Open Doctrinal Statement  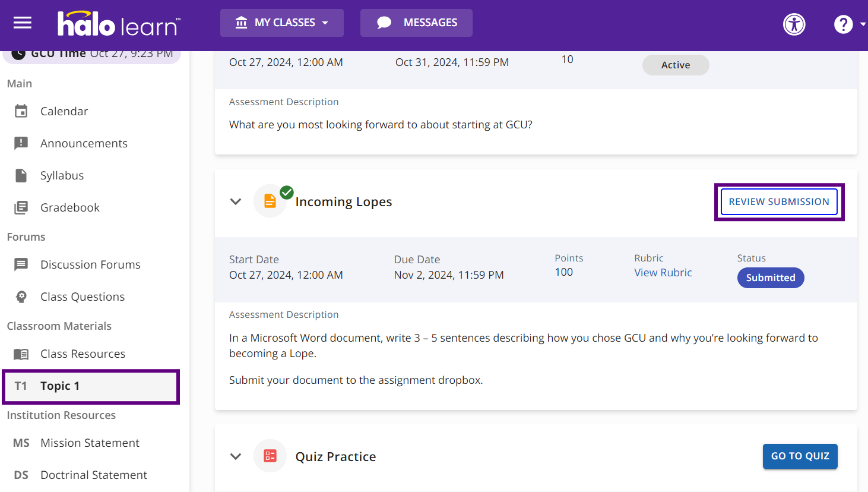(94, 475)
